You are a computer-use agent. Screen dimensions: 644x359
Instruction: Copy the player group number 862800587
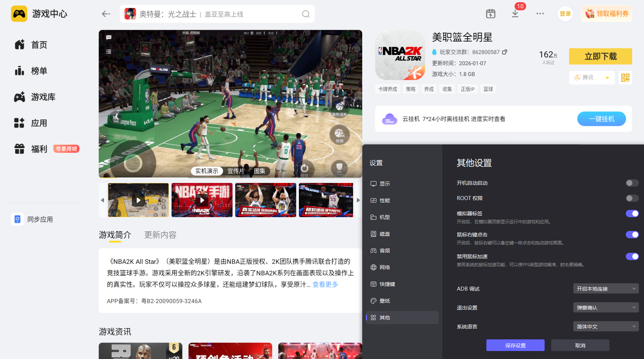(505, 52)
